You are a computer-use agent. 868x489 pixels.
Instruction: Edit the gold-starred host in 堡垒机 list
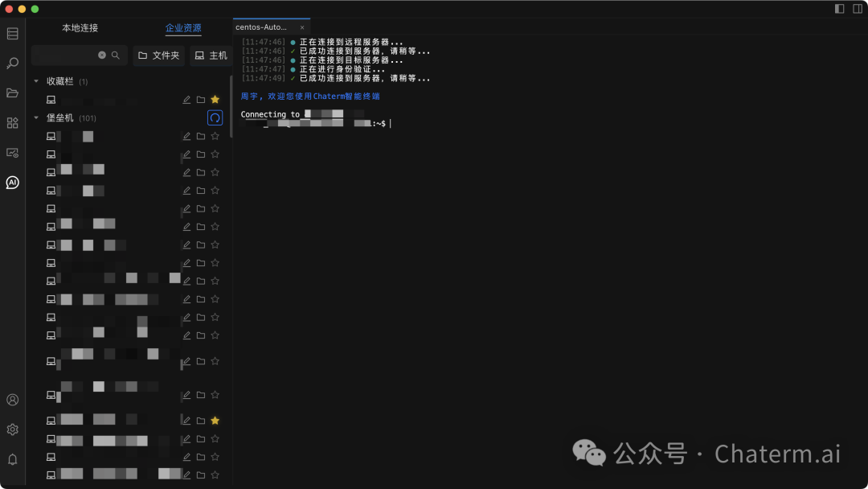186,421
